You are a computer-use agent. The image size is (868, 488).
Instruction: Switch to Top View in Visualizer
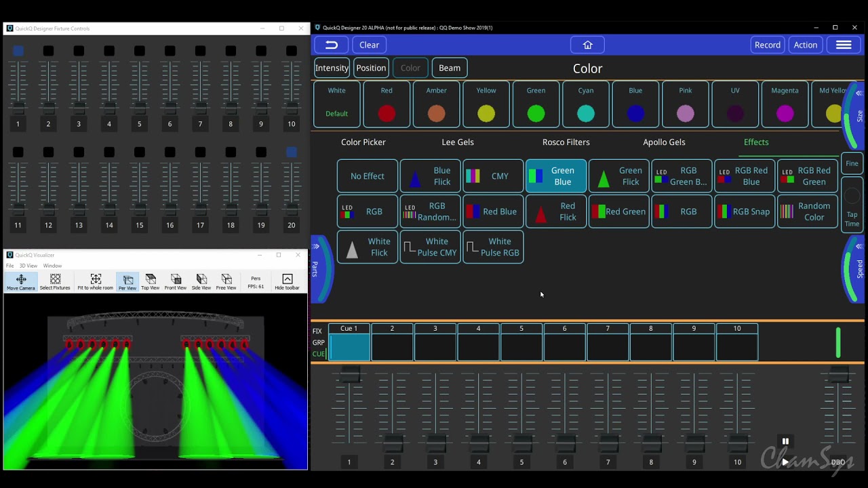tap(151, 282)
